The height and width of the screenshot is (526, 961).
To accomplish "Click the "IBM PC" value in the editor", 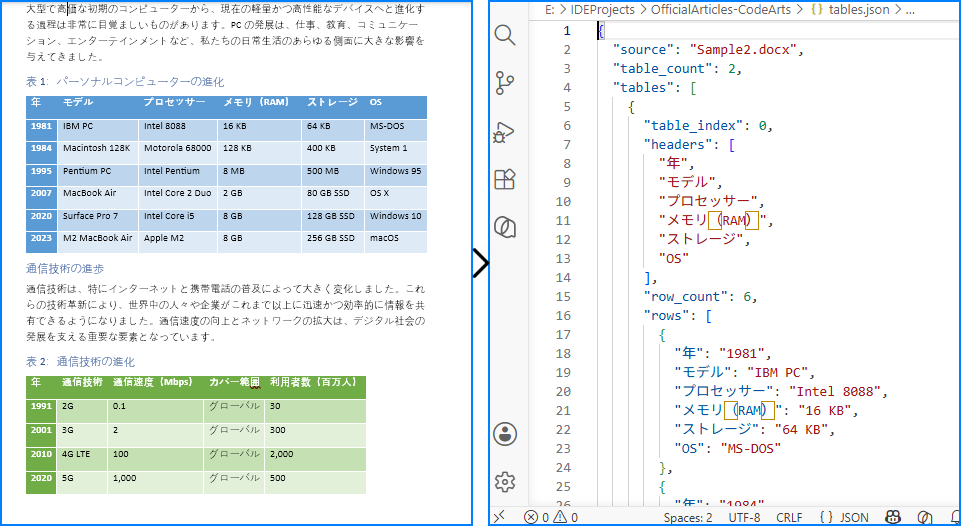I will 778,373.
